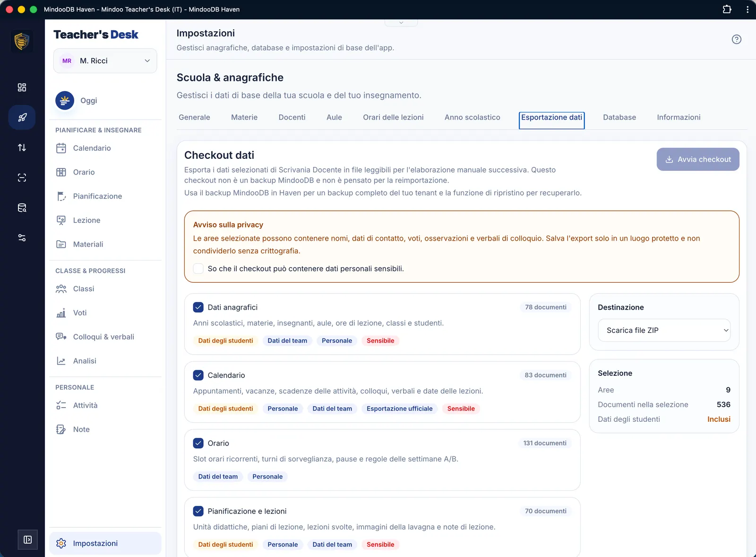Open the sliders settings icon in rail
The height and width of the screenshot is (557, 756).
(x=22, y=238)
